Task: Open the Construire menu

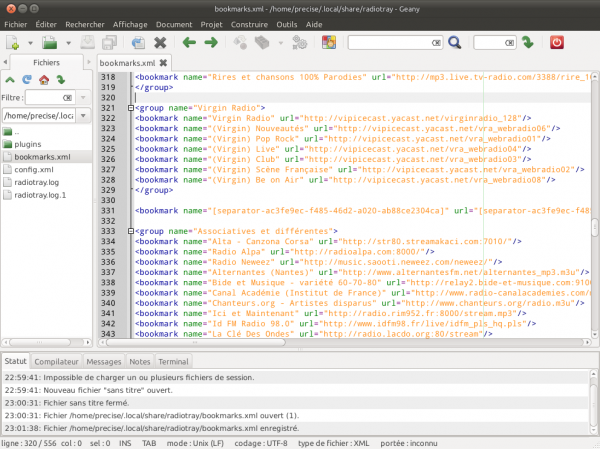Action: (x=248, y=22)
